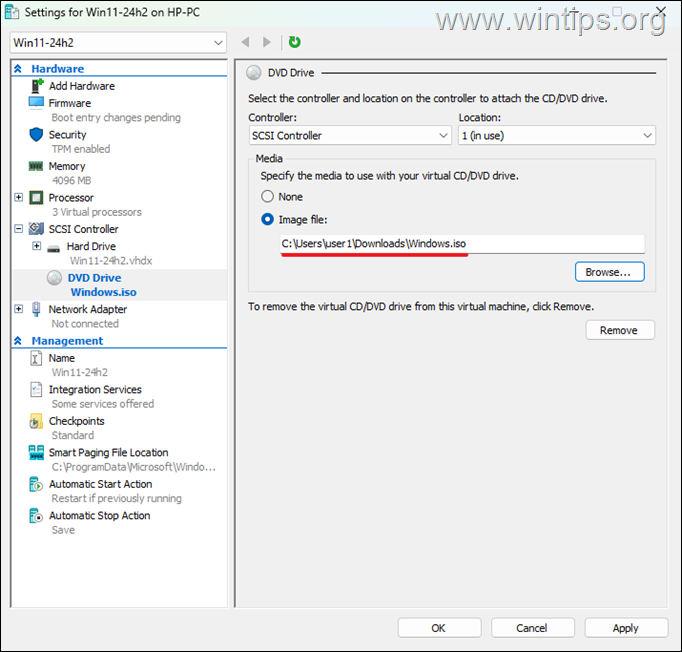Viewport: 682px width, 652px height.
Task: Select Memory settings item
Action: pos(67,166)
